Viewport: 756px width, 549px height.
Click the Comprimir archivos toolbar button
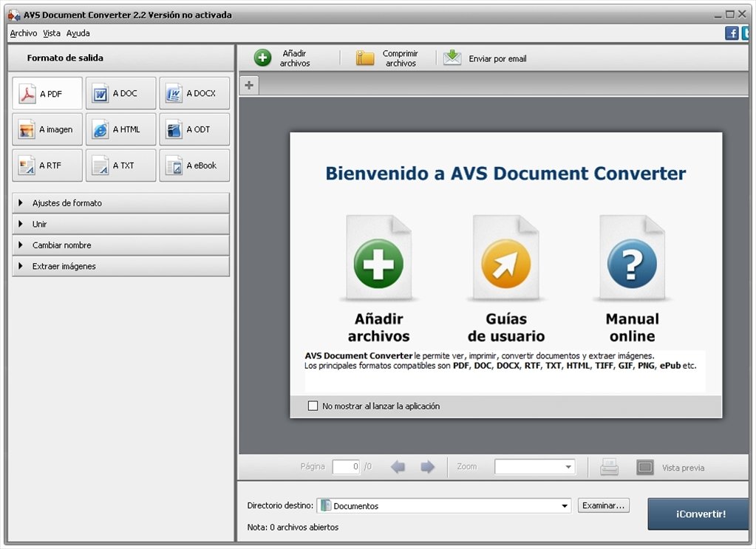click(x=387, y=58)
